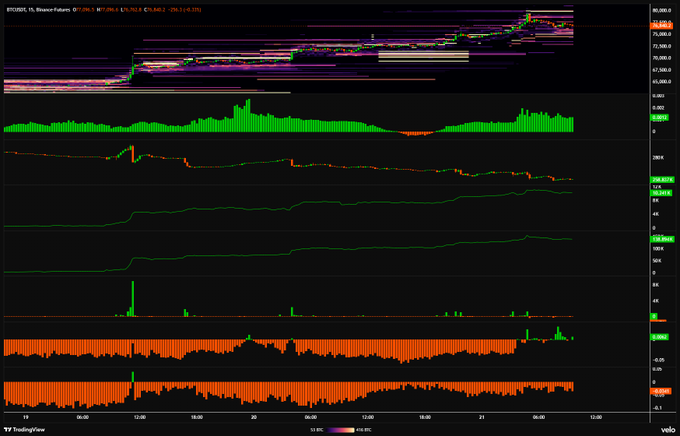Click the green 0.0012 indicator value label
Screen dimensions: 680x436
[x=659, y=118]
